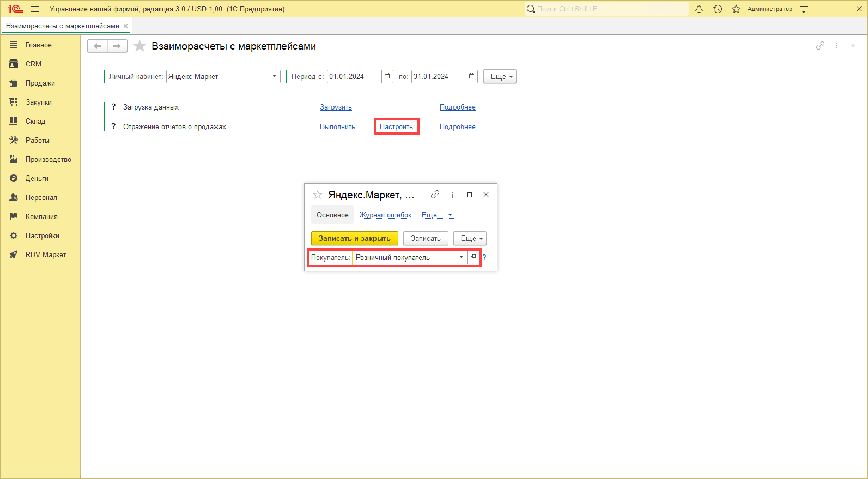Open CRM section
The height and width of the screenshot is (479, 868).
[x=40, y=64]
